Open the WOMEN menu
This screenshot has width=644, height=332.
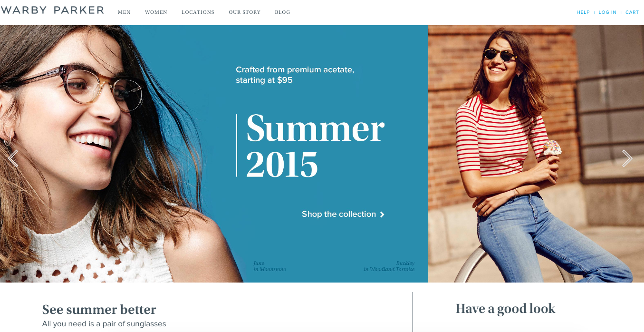point(156,12)
